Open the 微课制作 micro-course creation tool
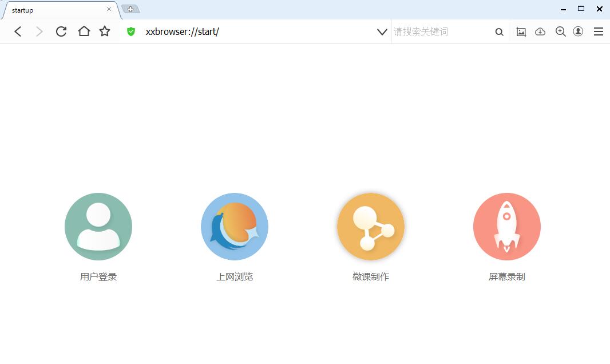Screen dimensions: 610x364 tap(370, 226)
